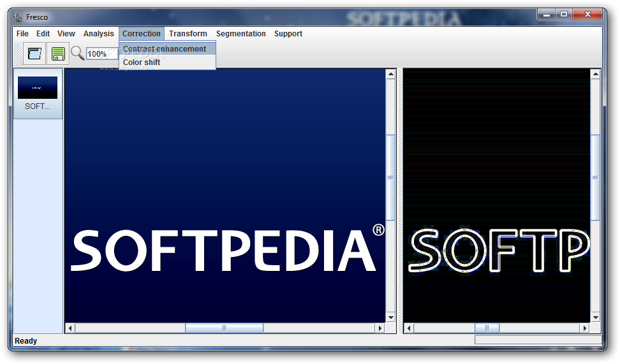The width and height of the screenshot is (620, 364).
Task: Open the Edit menu
Action: pos(43,34)
